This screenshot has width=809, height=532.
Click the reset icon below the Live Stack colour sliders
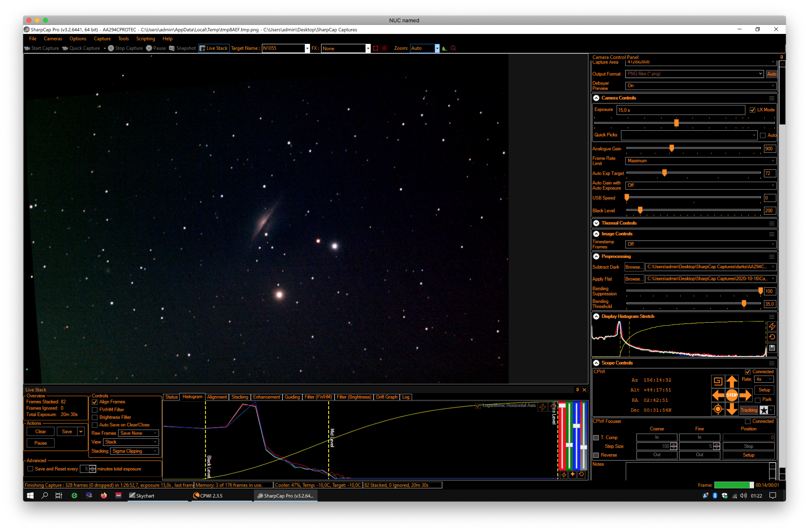point(581,474)
